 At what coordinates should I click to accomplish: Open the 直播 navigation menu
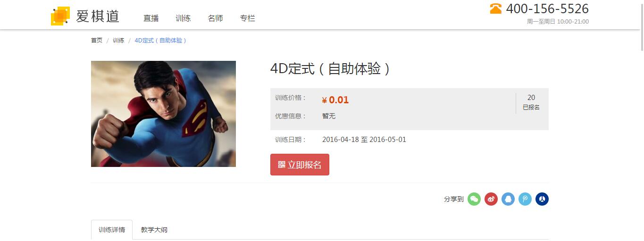point(151,18)
